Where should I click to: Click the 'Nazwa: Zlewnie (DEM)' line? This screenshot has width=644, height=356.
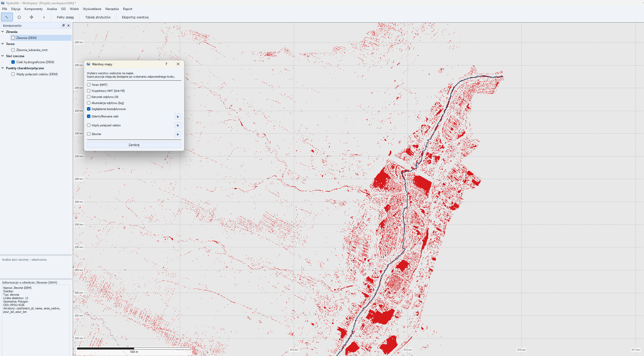(x=17, y=288)
